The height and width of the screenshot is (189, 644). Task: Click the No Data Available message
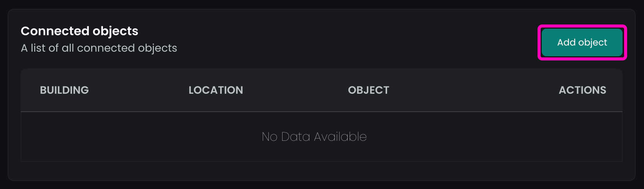[x=314, y=137]
